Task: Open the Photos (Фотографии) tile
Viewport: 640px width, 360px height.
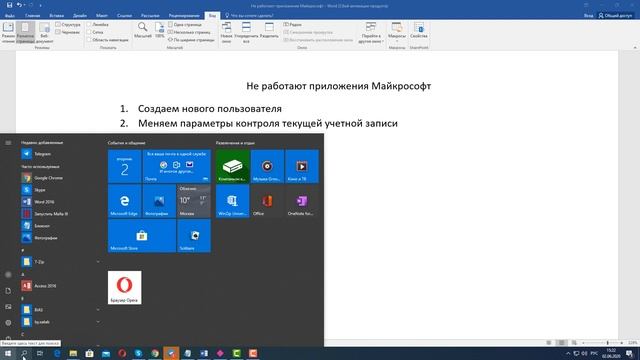Action: tap(159, 201)
